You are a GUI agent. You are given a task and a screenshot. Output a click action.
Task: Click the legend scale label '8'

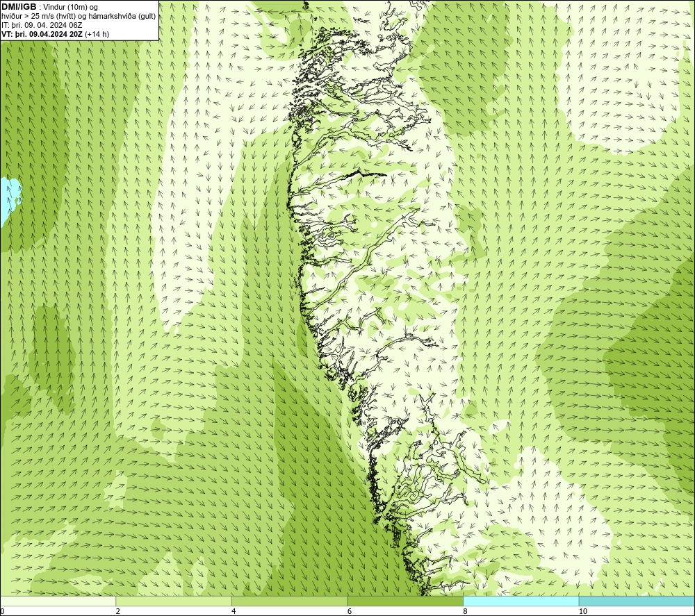[465, 612]
